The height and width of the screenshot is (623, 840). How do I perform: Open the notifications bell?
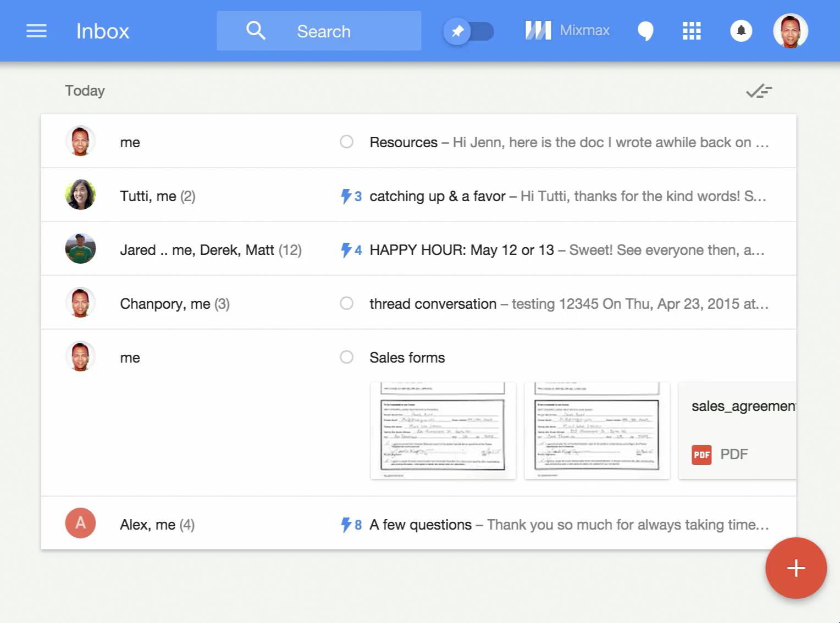click(x=741, y=31)
